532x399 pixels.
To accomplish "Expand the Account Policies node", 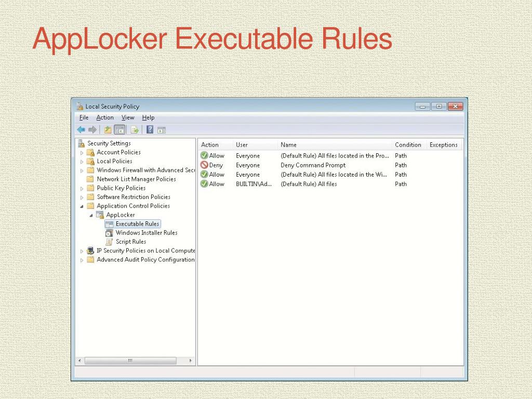I will coord(82,153).
